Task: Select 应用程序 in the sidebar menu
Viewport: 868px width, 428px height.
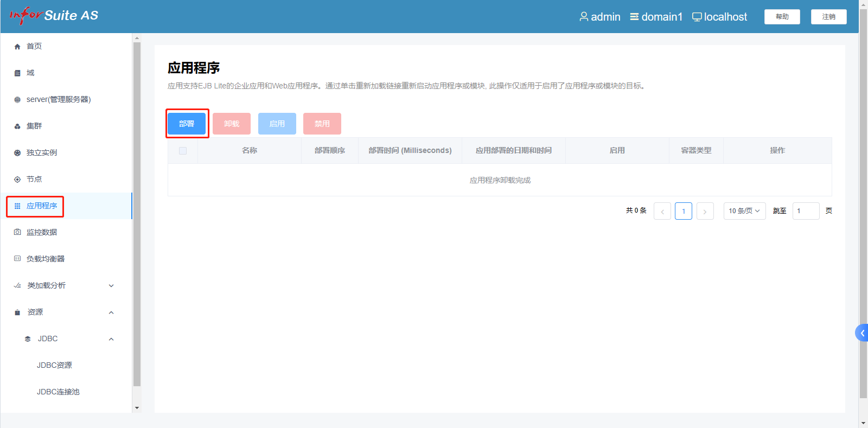Action: (x=41, y=206)
